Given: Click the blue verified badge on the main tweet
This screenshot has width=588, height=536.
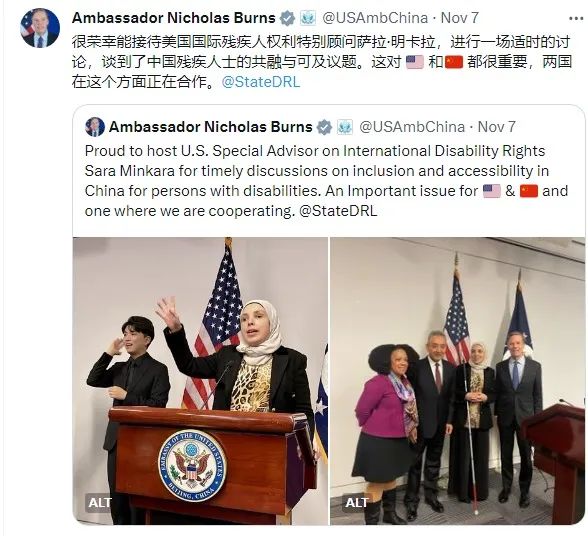Looking at the screenshot, I should tap(288, 18).
